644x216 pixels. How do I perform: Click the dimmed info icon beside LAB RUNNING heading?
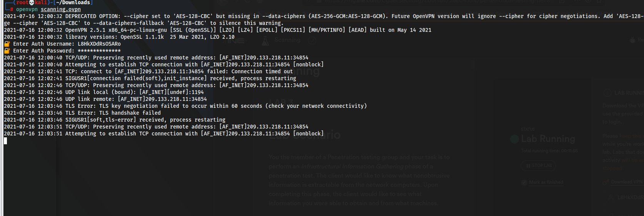point(607,93)
